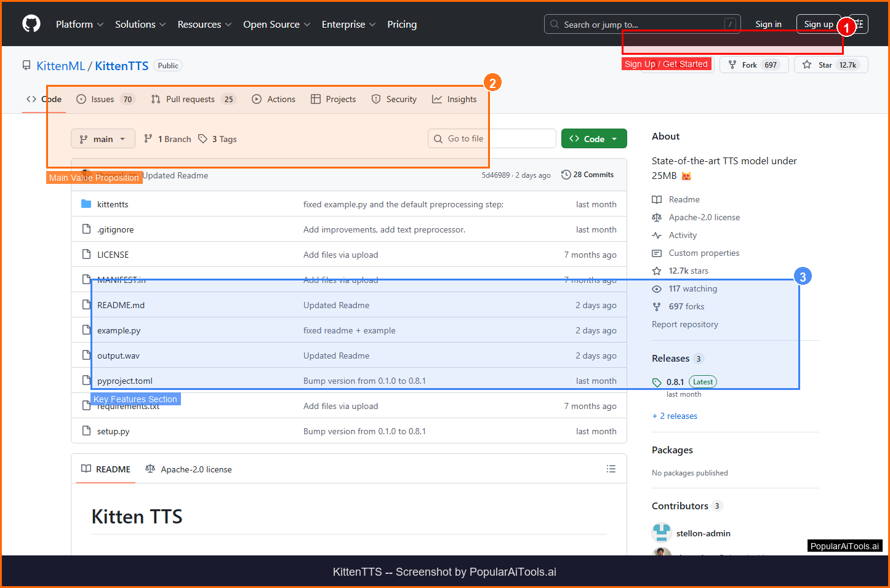Star the KittenTTS repository
This screenshot has height=588, width=890.
point(830,65)
